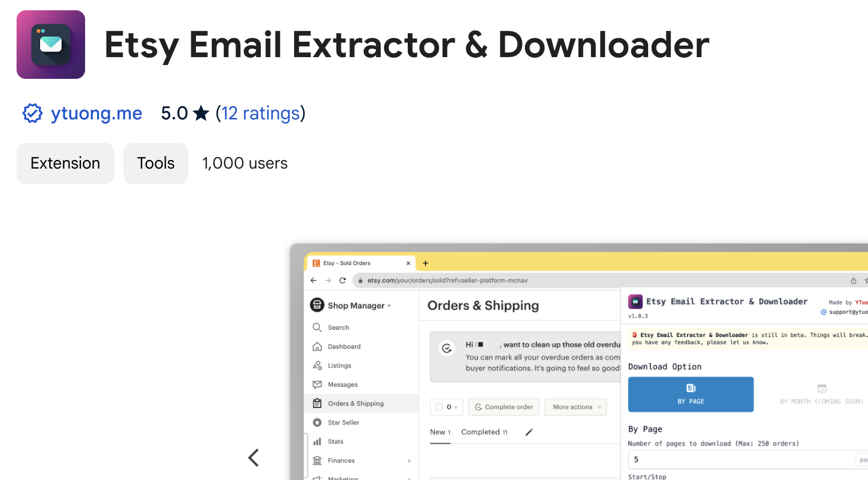Open a new browser tab with plus icon

(425, 263)
